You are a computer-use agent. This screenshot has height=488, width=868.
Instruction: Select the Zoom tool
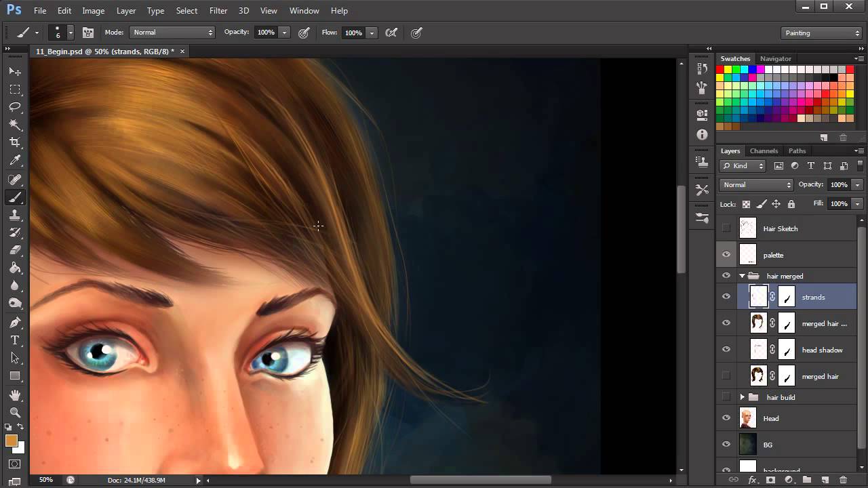click(15, 412)
